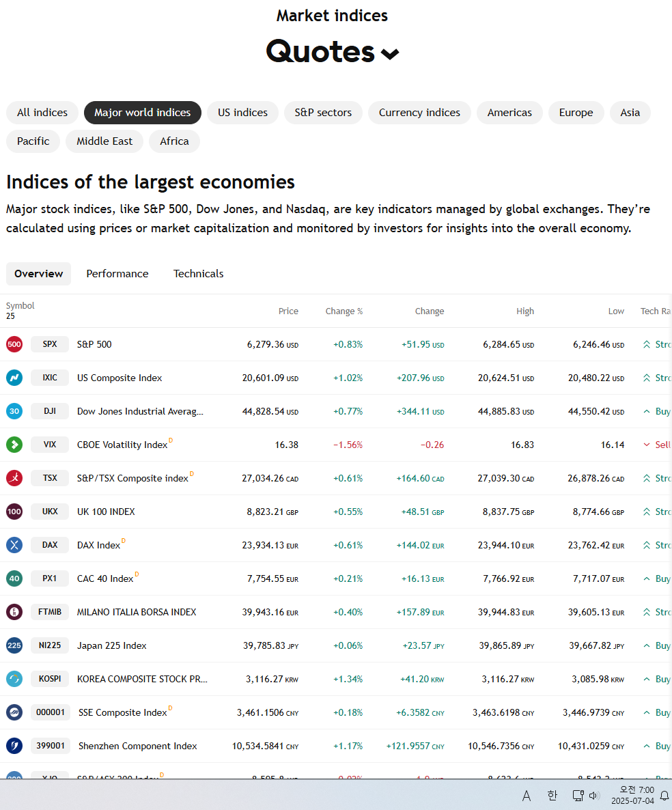672x810 pixels.
Task: Open the DJI ticker symbol link
Action: coord(50,411)
